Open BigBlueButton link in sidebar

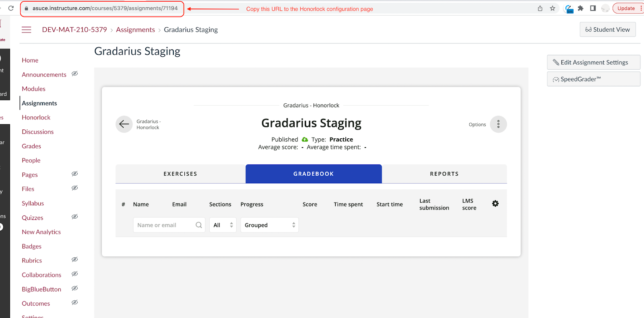[x=41, y=289]
